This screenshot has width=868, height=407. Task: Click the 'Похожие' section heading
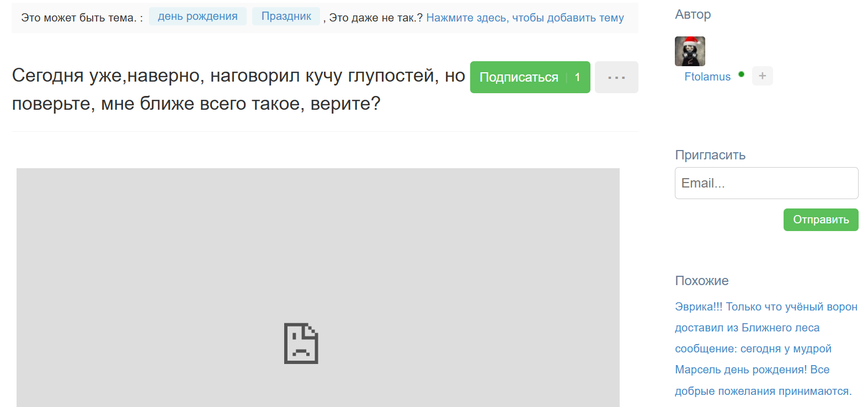point(701,281)
